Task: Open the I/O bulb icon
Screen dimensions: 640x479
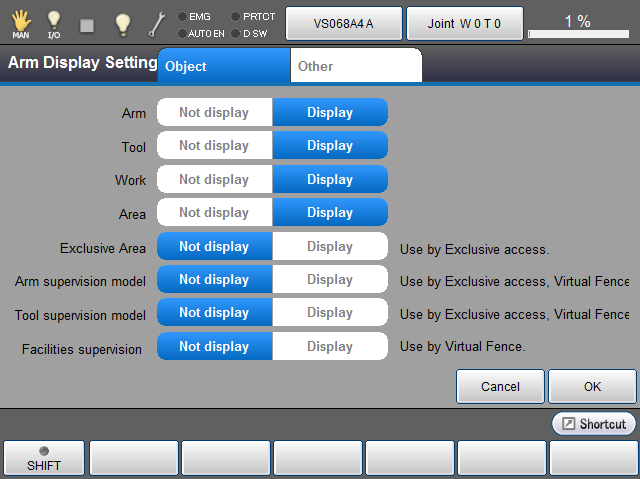Action: 54,22
